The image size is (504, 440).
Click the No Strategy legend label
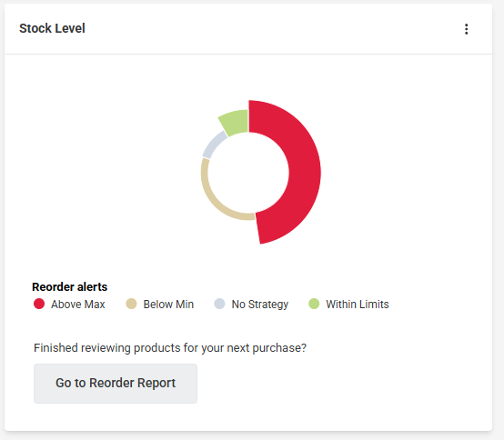[260, 305]
